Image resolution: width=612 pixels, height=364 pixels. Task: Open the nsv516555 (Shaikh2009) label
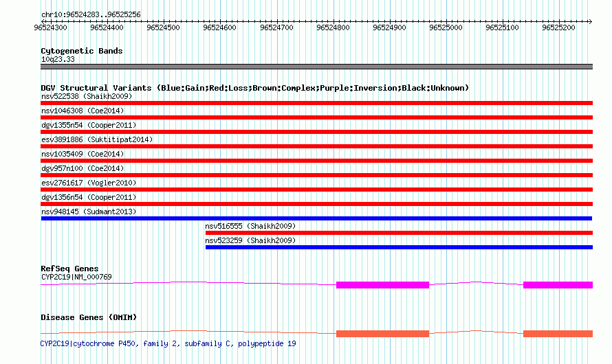coord(250,226)
